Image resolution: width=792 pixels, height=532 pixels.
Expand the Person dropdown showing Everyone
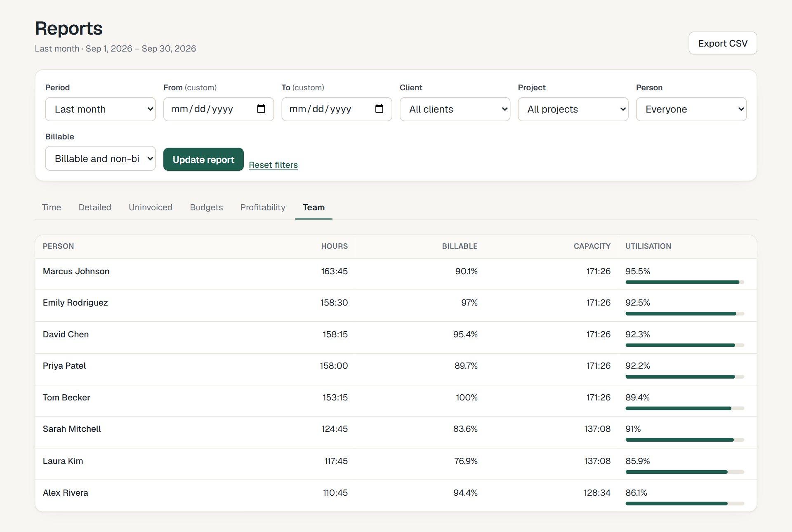(691, 109)
